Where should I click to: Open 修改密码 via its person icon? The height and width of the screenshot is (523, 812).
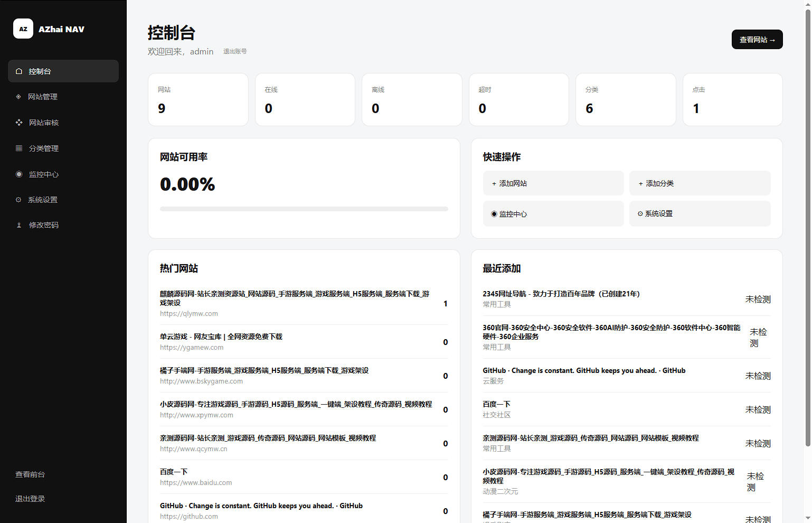[19, 225]
